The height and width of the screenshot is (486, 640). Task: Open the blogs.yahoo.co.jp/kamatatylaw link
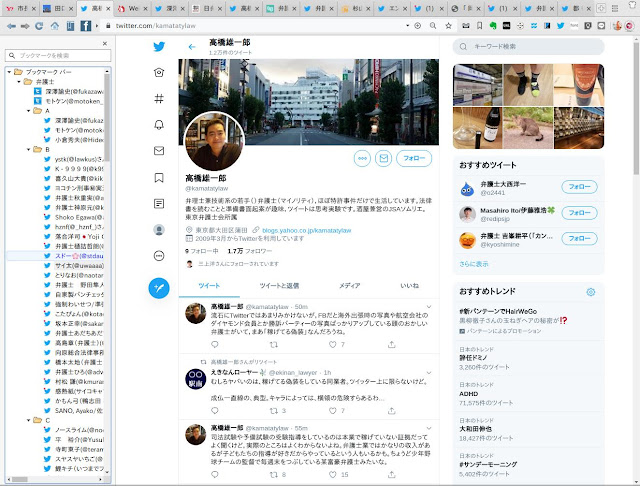click(307, 231)
